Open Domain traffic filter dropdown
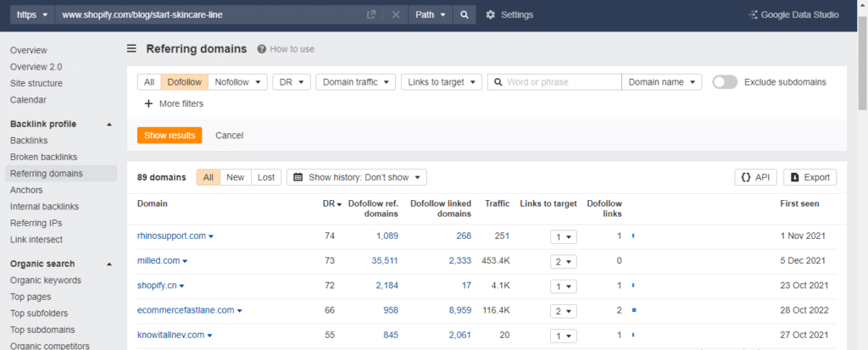The width and height of the screenshot is (868, 350). tap(356, 82)
